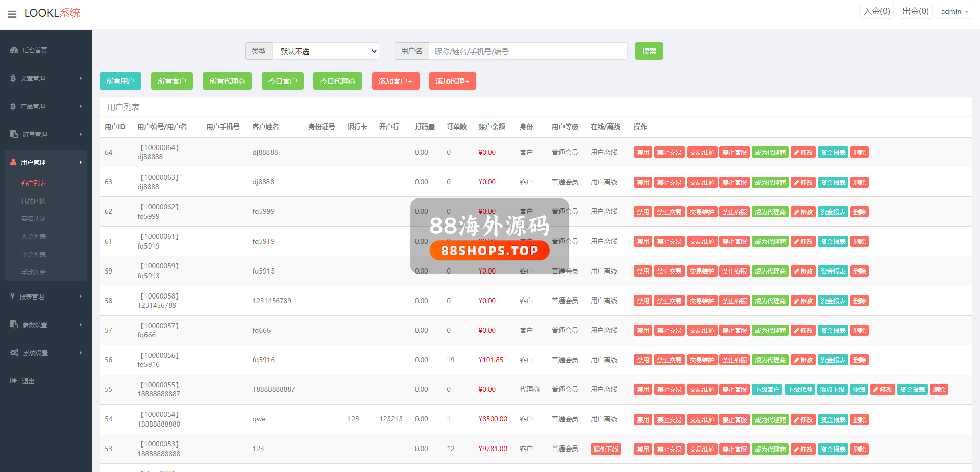Click the 用户管理 user icon in sidebar
Viewport: 980px width, 472px height.
(x=13, y=162)
